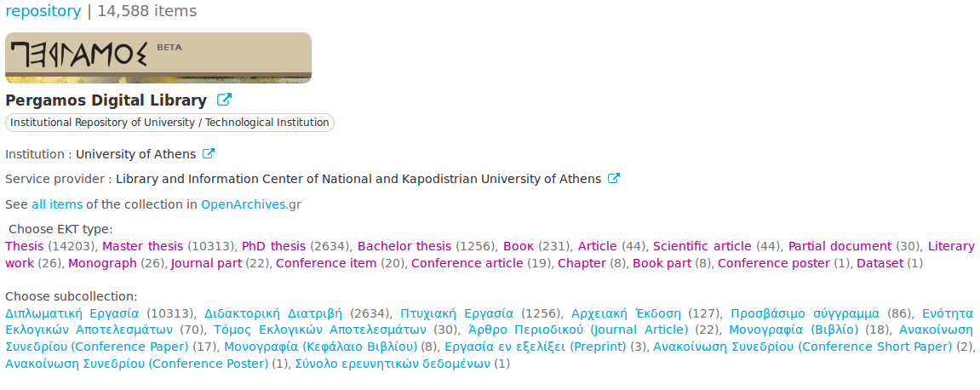Open external link icon next to University of Athens
980x390 pixels.
[x=208, y=154]
